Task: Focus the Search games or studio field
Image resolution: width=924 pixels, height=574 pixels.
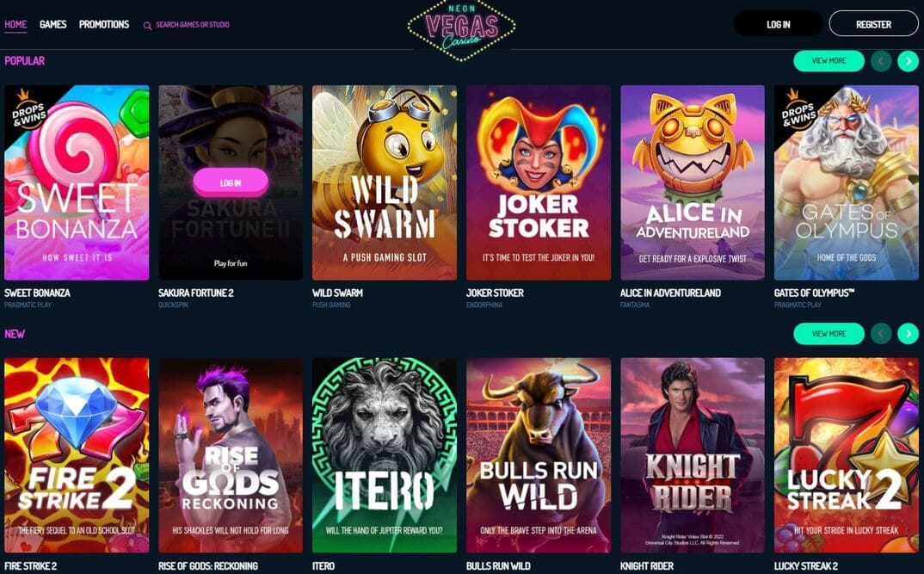Action: tap(192, 25)
